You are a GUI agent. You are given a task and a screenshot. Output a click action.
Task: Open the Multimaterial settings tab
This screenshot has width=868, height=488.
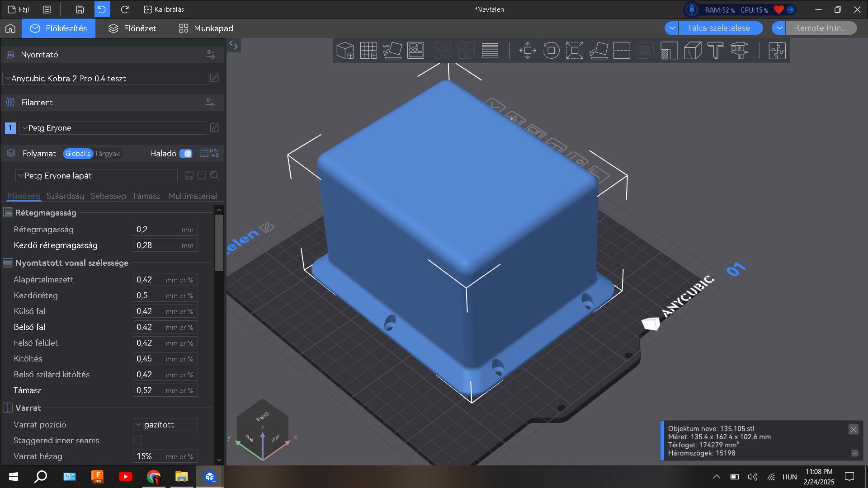coord(193,196)
